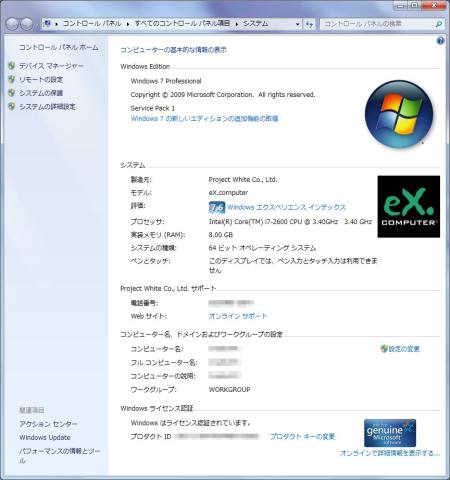
Task: Click shield icon next to システムの保護
Action: coord(12,93)
